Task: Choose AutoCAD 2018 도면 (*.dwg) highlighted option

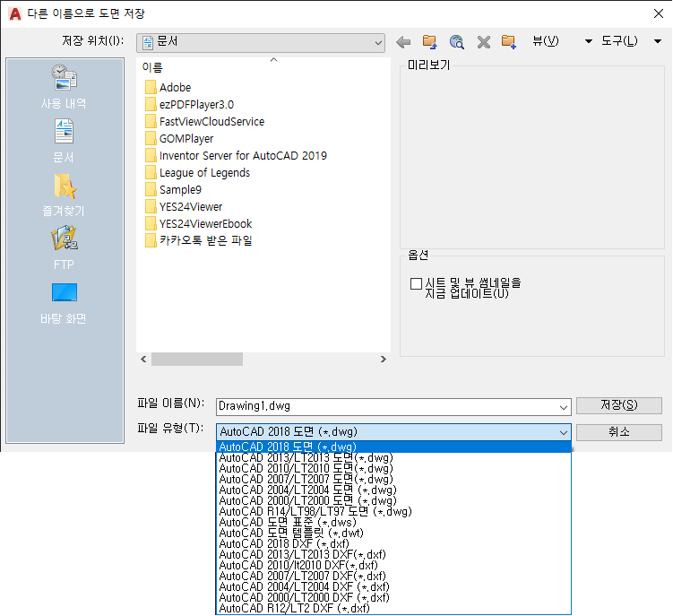Action: click(393, 447)
